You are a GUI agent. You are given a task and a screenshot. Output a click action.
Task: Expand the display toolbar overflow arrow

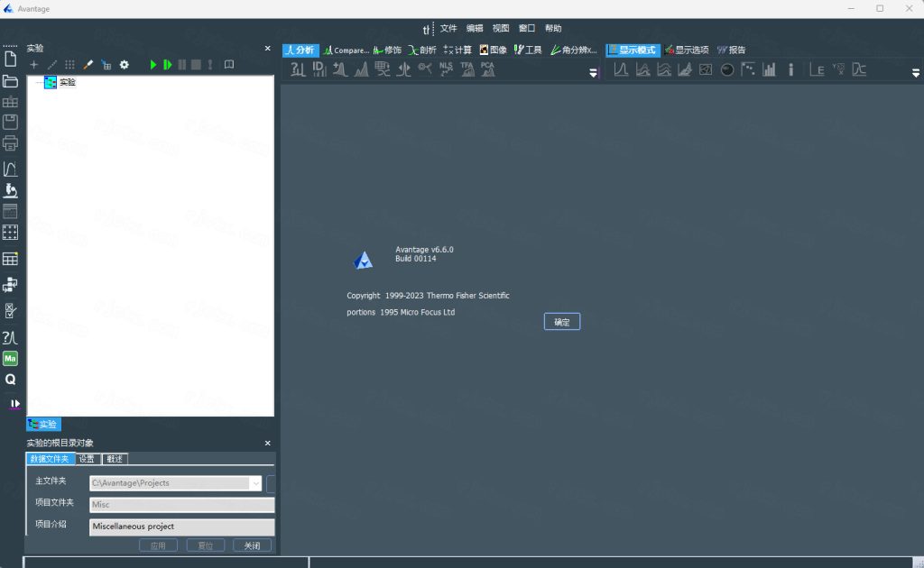(916, 73)
